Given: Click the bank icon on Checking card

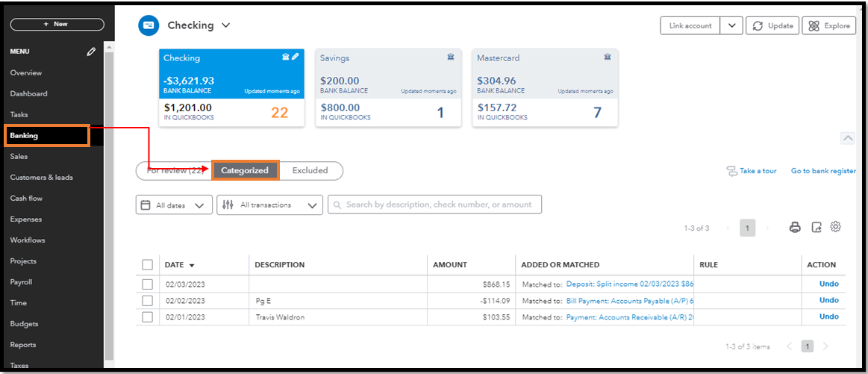Looking at the screenshot, I should pyautogui.click(x=286, y=57).
